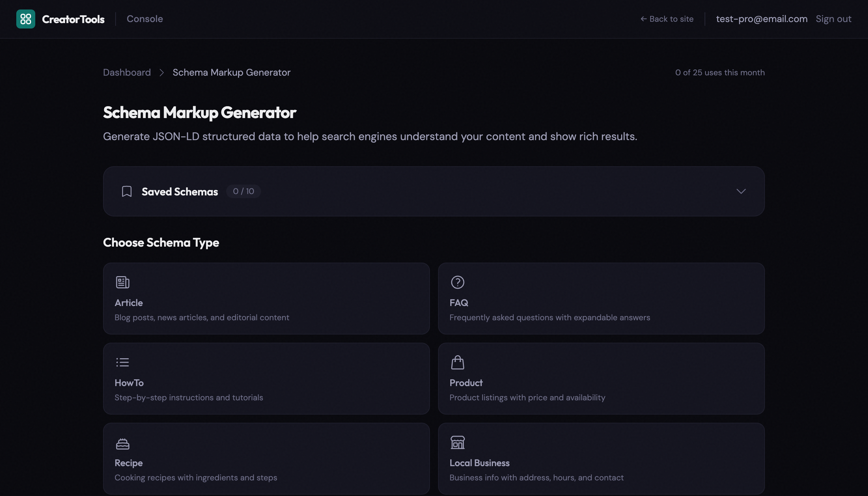Image resolution: width=868 pixels, height=496 pixels.
Task: Click the usage counter showing 0 of 25
Action: pos(719,72)
